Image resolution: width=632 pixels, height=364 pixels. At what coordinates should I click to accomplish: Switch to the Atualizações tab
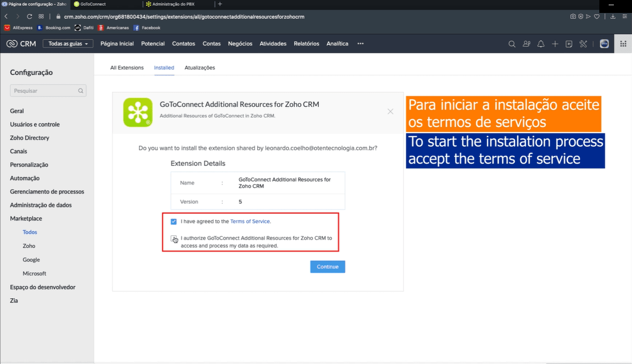pyautogui.click(x=200, y=68)
